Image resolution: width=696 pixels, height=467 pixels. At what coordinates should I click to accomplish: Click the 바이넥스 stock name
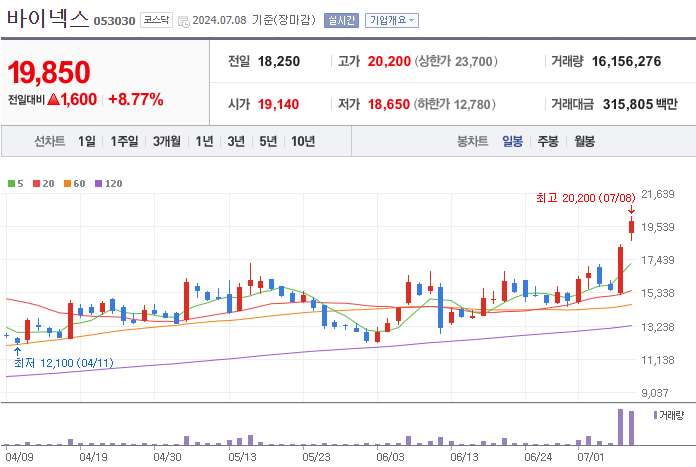(48, 19)
